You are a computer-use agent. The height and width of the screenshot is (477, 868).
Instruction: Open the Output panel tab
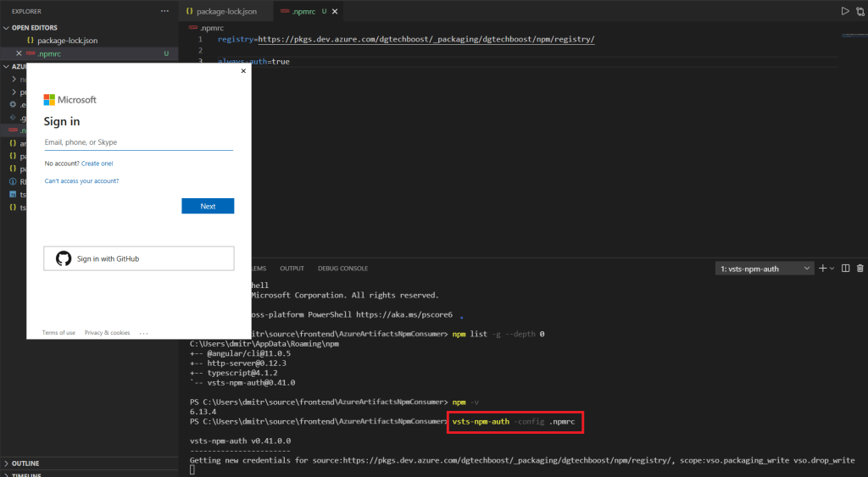tap(292, 269)
